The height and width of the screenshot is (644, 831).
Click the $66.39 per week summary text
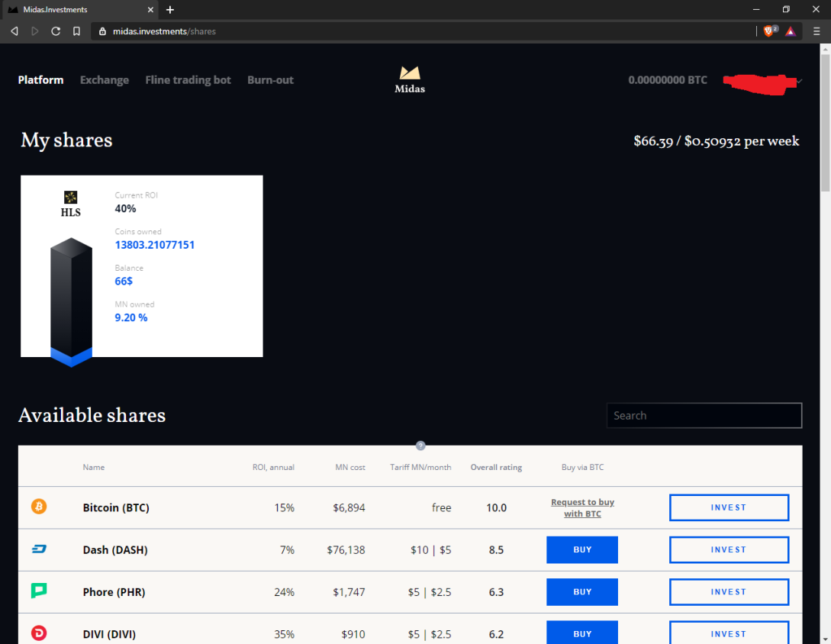click(x=717, y=141)
